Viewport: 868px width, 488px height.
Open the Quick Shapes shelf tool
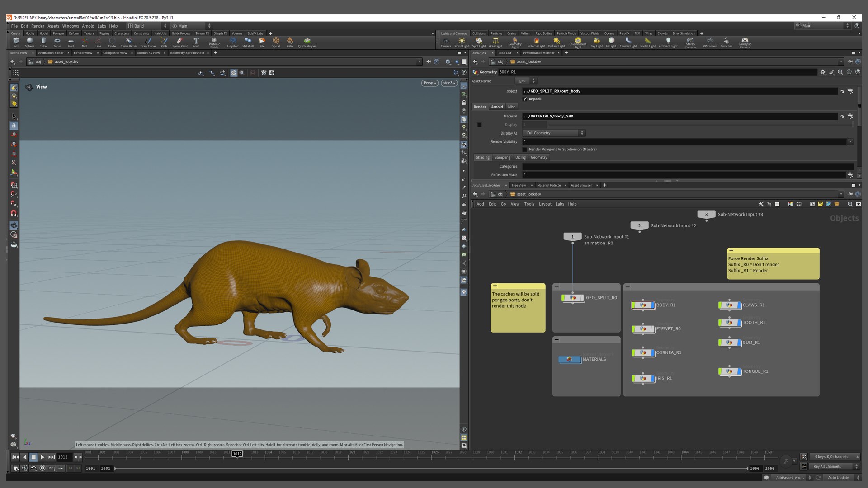point(307,42)
